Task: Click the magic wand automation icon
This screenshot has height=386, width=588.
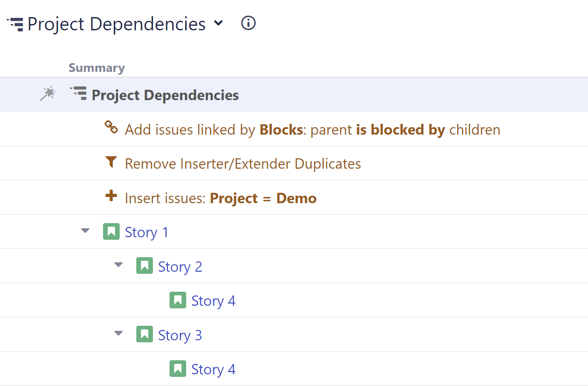Action: click(47, 94)
